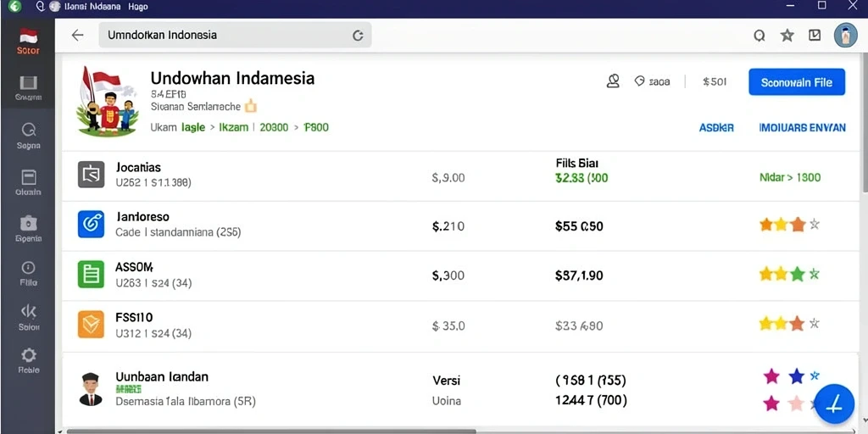The height and width of the screenshot is (434, 868).
Task: Click the user icon next to saoa
Action: tap(613, 81)
